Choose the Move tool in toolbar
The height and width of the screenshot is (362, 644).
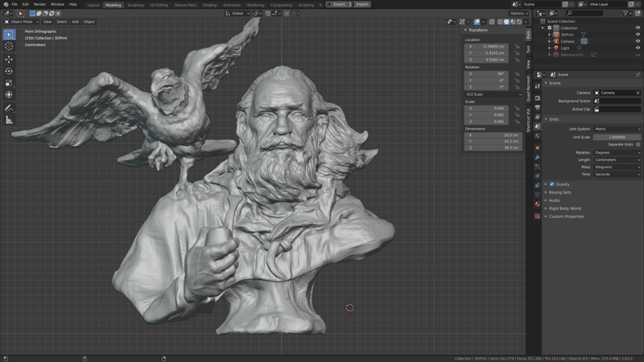point(9,60)
